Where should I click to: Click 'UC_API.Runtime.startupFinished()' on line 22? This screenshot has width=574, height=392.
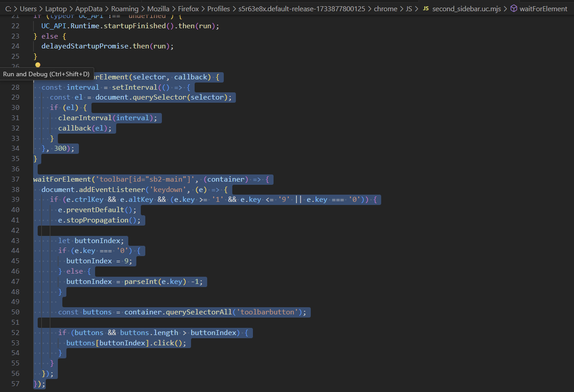coord(108,26)
